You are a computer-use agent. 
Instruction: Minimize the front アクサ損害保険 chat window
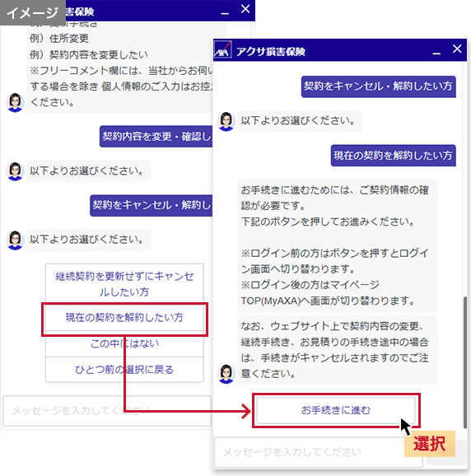[436, 54]
